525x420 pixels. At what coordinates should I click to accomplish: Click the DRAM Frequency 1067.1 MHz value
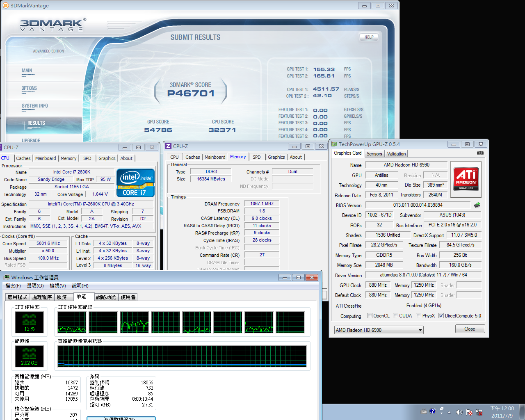[x=262, y=203]
